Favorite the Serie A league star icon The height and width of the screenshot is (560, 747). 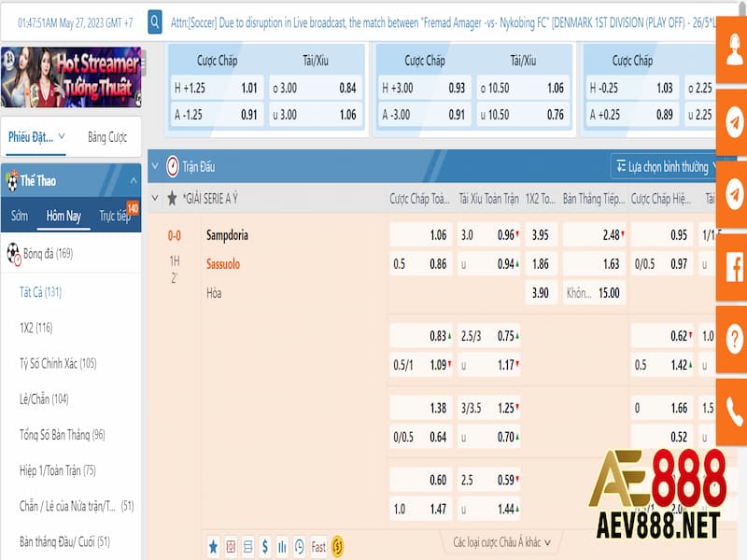171,199
